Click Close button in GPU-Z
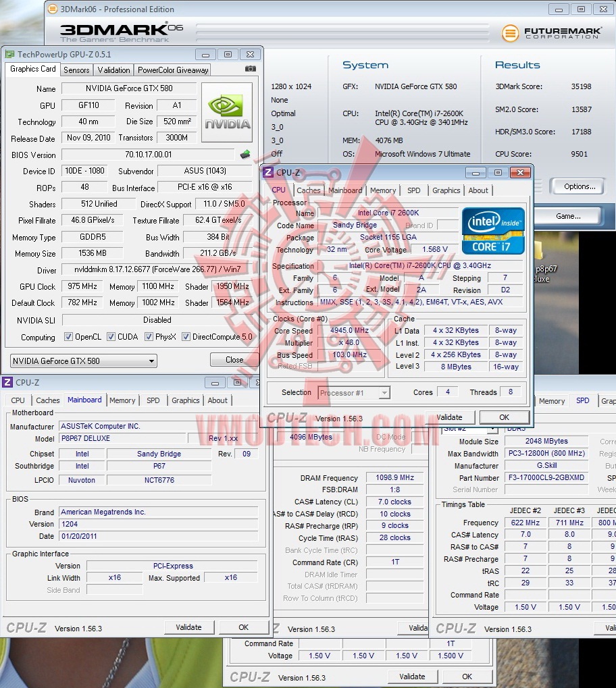Image resolution: width=616 pixels, height=688 pixels. pyautogui.click(x=234, y=360)
